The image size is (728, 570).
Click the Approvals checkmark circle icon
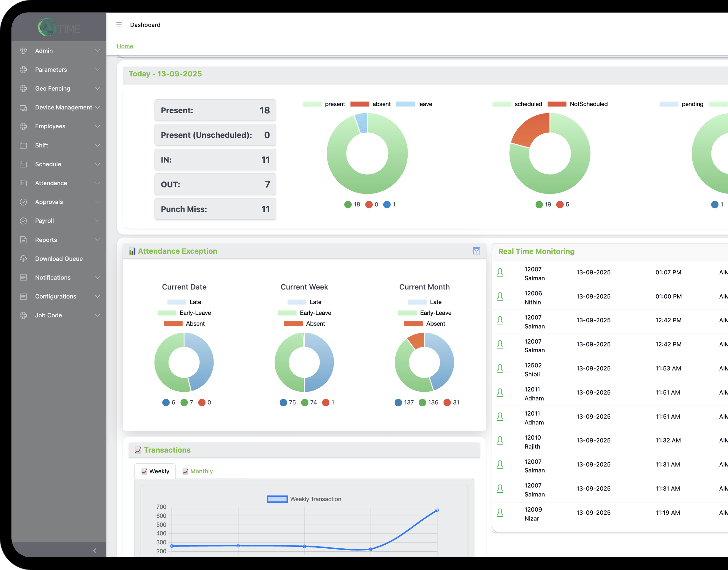pyautogui.click(x=23, y=202)
